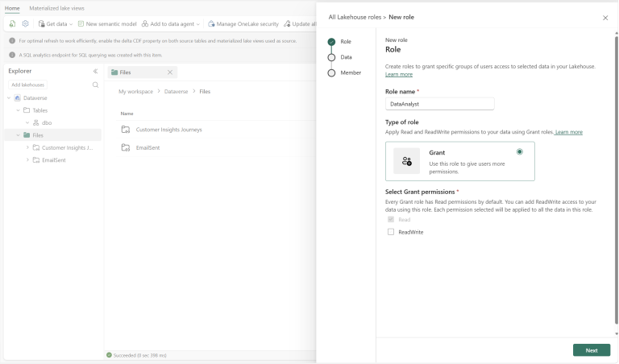The height and width of the screenshot is (364, 619).
Task: Switch to the Home tab
Action: pos(12,8)
